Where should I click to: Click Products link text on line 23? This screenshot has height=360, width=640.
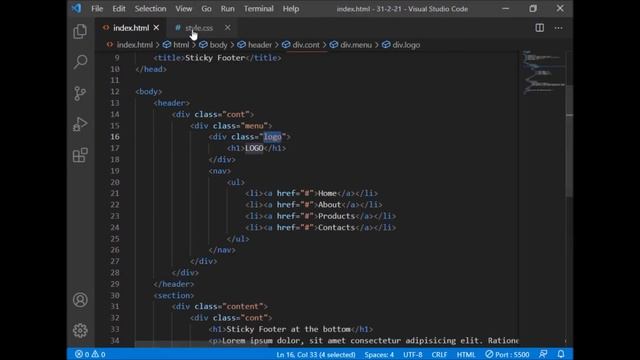click(336, 216)
